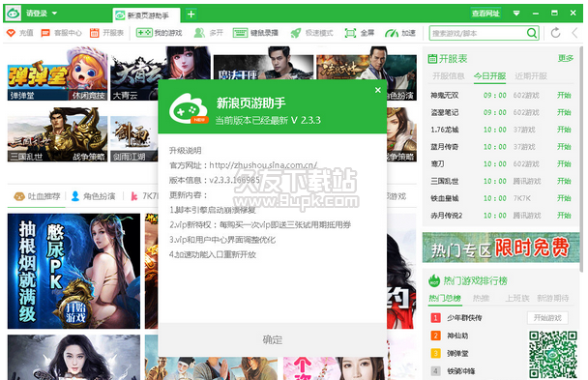Open the title bar menu triangle dropdown

tap(516, 14)
